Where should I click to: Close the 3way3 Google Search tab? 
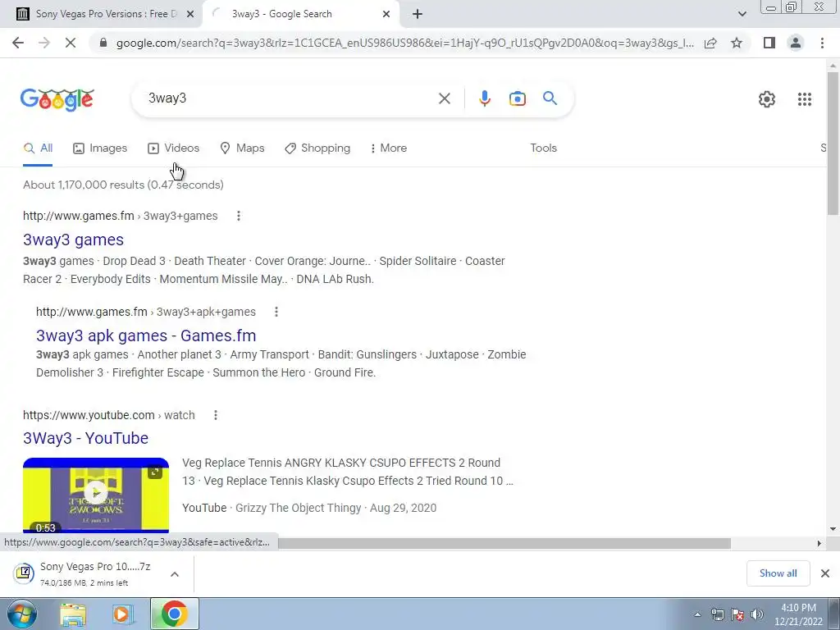click(386, 15)
